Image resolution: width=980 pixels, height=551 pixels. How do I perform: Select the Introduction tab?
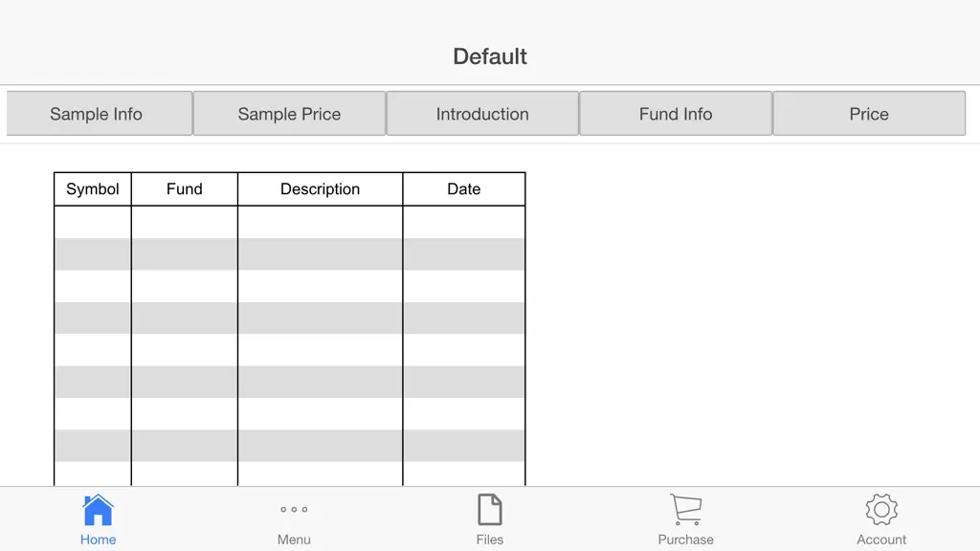point(482,114)
